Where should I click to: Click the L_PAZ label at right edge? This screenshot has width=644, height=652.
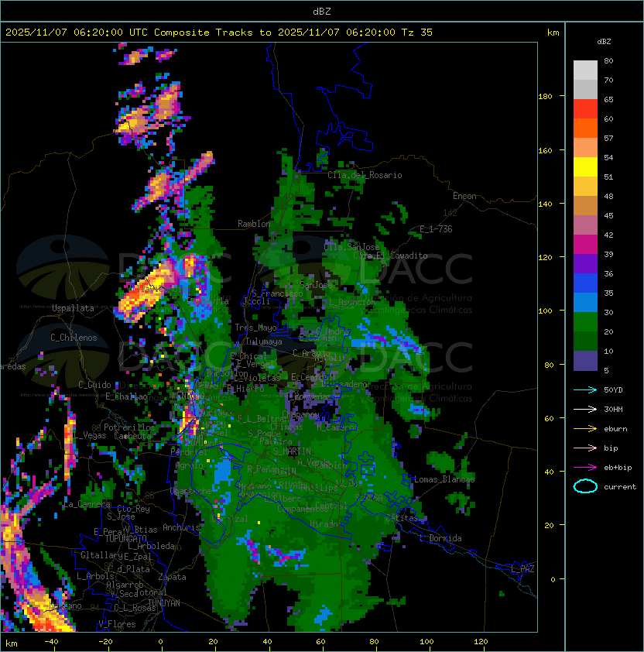pos(522,569)
